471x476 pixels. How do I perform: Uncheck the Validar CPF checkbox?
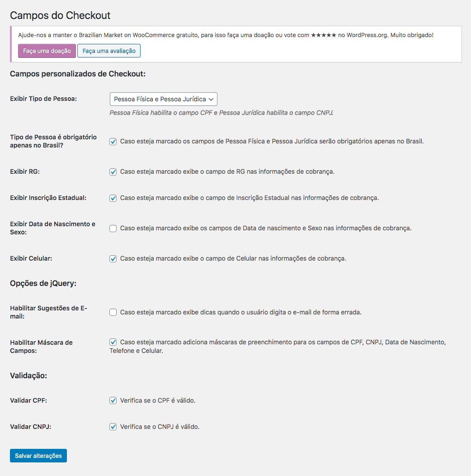[x=113, y=400]
